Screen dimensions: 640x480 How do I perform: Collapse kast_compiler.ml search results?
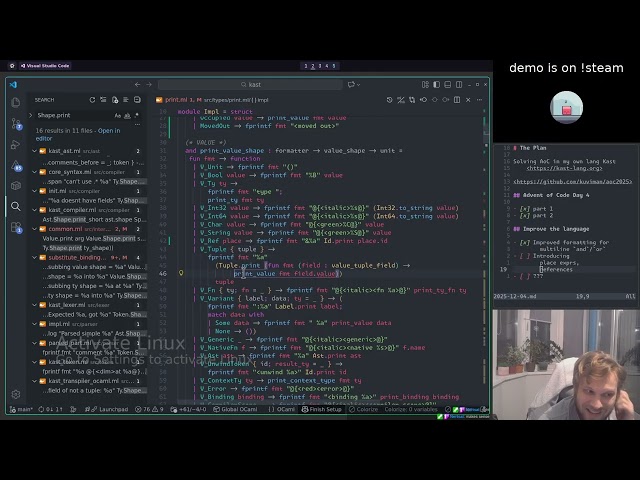[x=35, y=210]
